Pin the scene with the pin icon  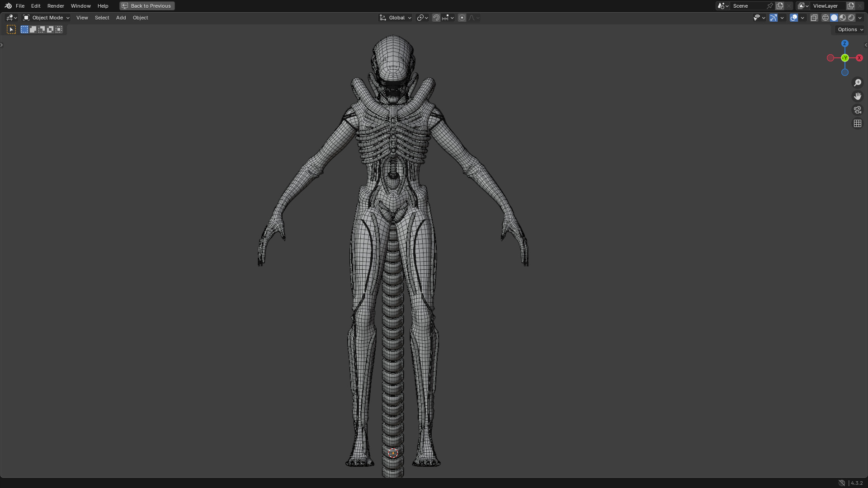point(770,6)
